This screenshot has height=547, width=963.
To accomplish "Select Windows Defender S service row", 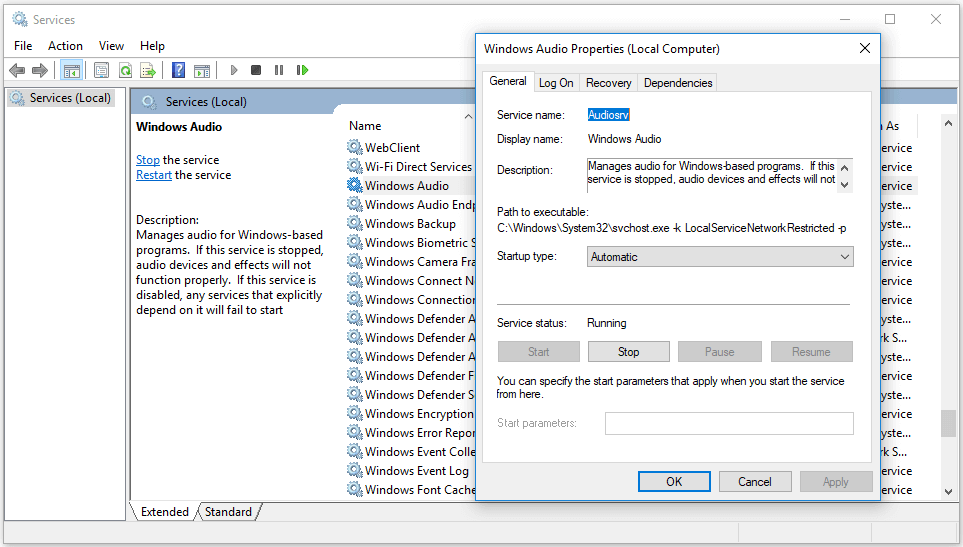I will click(x=411, y=395).
